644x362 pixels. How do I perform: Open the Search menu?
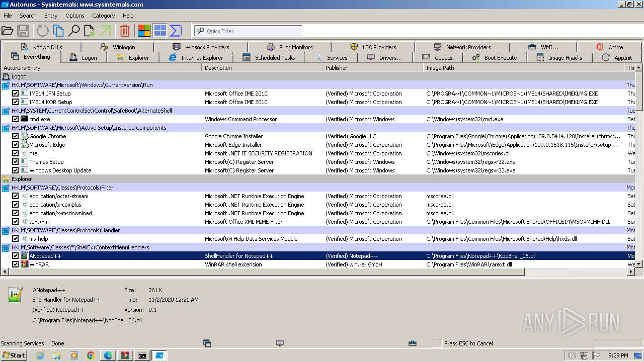click(28, 16)
